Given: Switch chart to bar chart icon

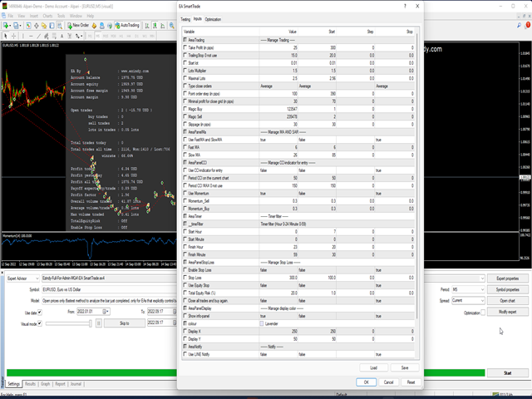Looking at the screenshot, I should [x=147, y=26].
